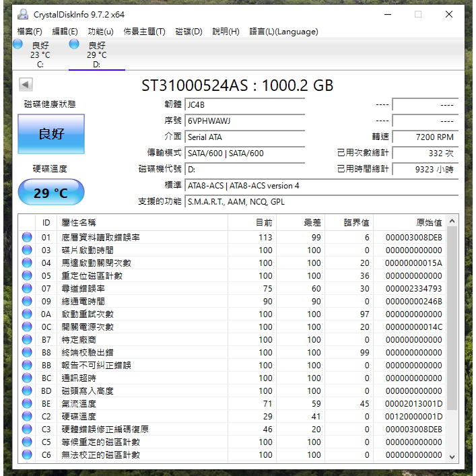Screen dimensions: 476x476
Task: Click status orb for attribute B8
Action: point(27,352)
